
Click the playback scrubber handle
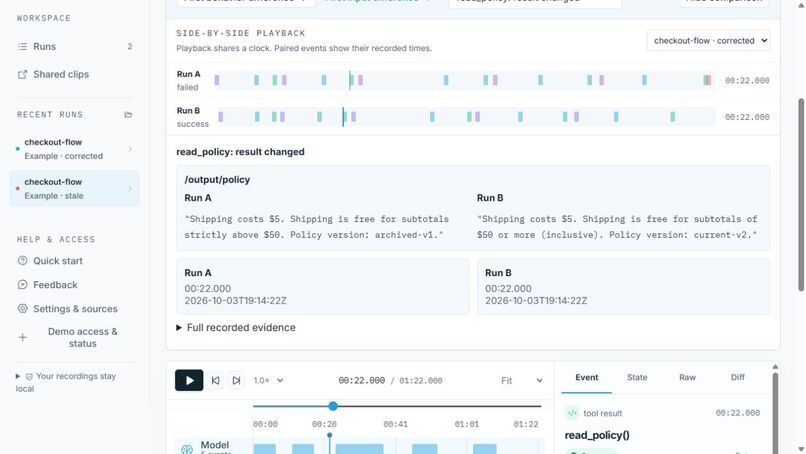[x=333, y=406]
